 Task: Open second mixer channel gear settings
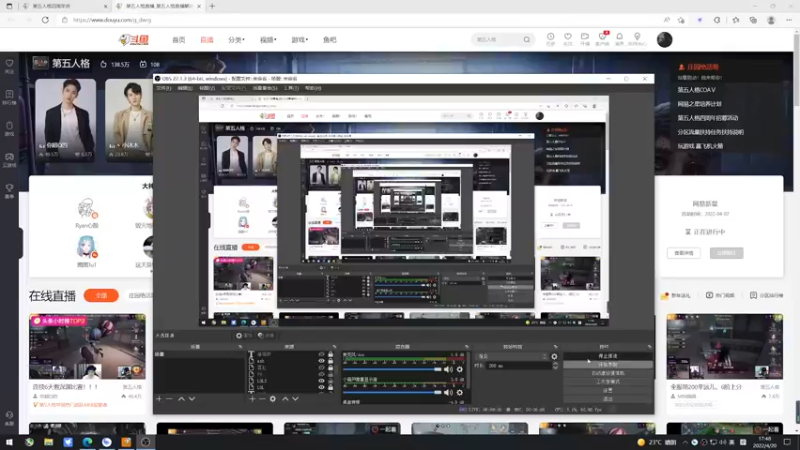[460, 392]
